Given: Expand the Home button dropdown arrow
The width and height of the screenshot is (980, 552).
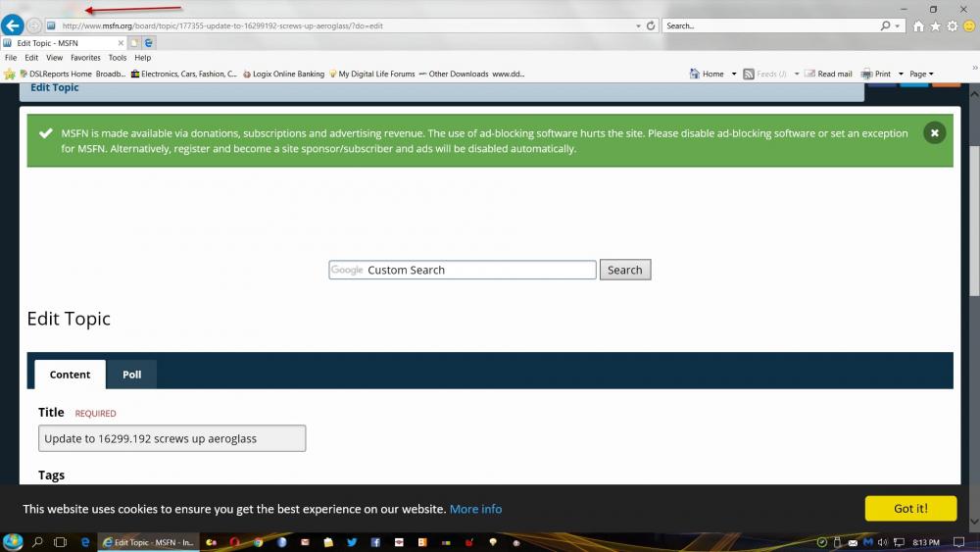Looking at the screenshot, I should coord(734,74).
